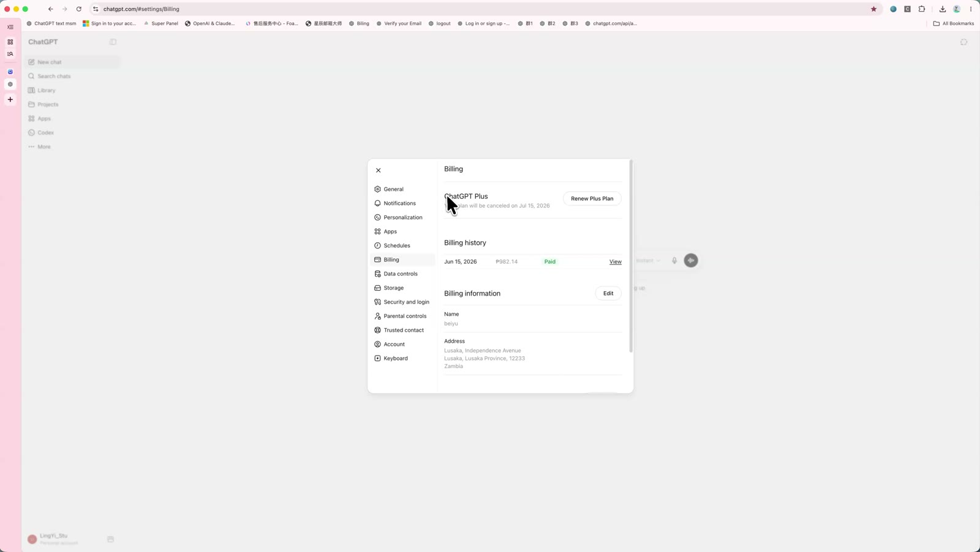Click Renew Plus Plan button

coord(592,198)
